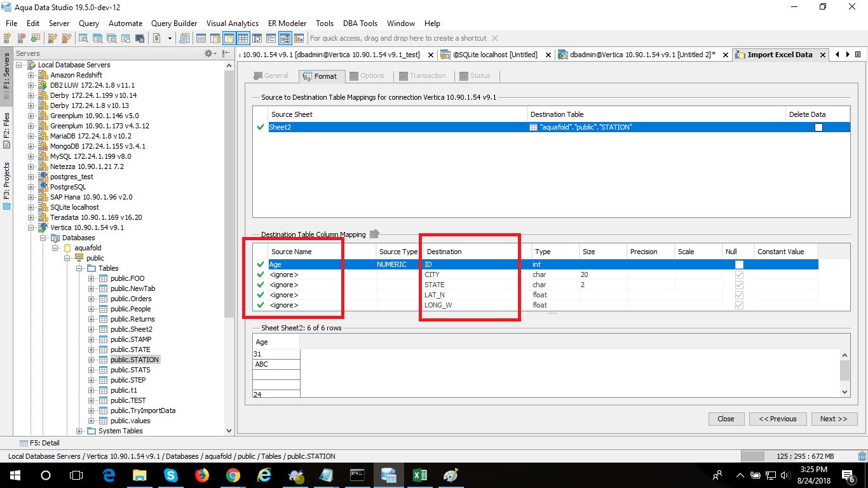Close the @SQLite localhost [Untitled] tab

548,55
